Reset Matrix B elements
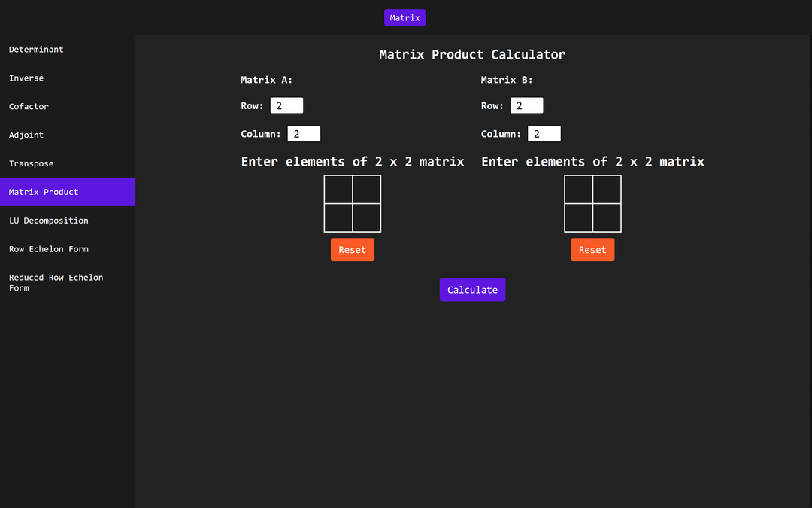This screenshot has width=812, height=508. click(x=592, y=250)
